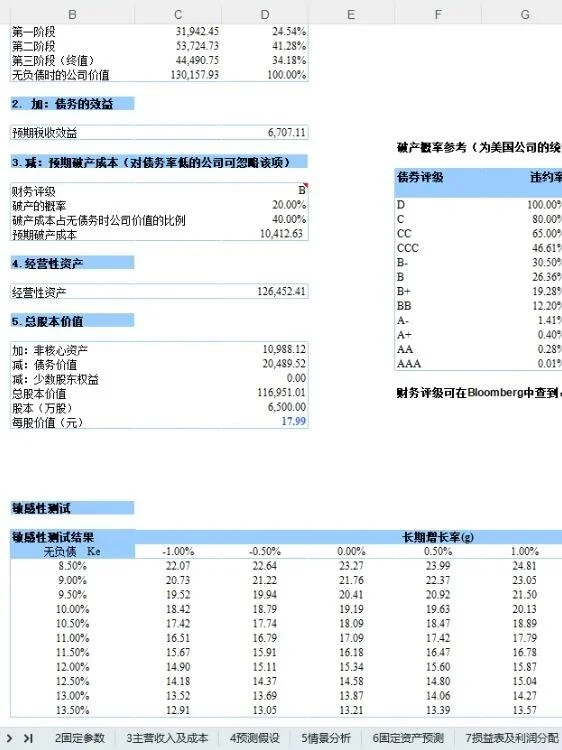Click the 5.总股本价值 heading cell
The height and width of the screenshot is (750, 562).
(72, 320)
